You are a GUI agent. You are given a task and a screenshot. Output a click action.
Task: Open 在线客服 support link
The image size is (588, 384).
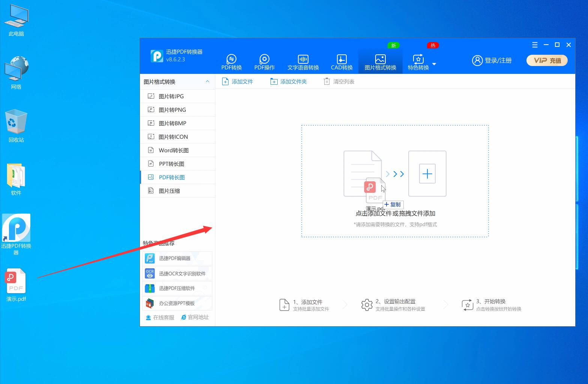(160, 317)
